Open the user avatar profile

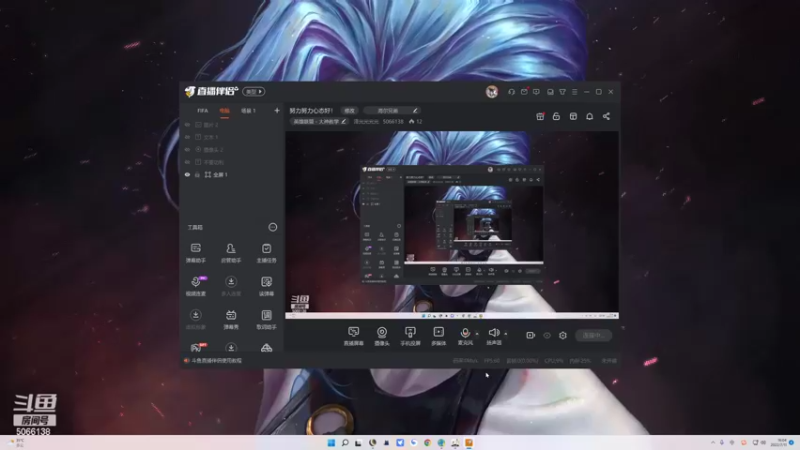[492, 92]
